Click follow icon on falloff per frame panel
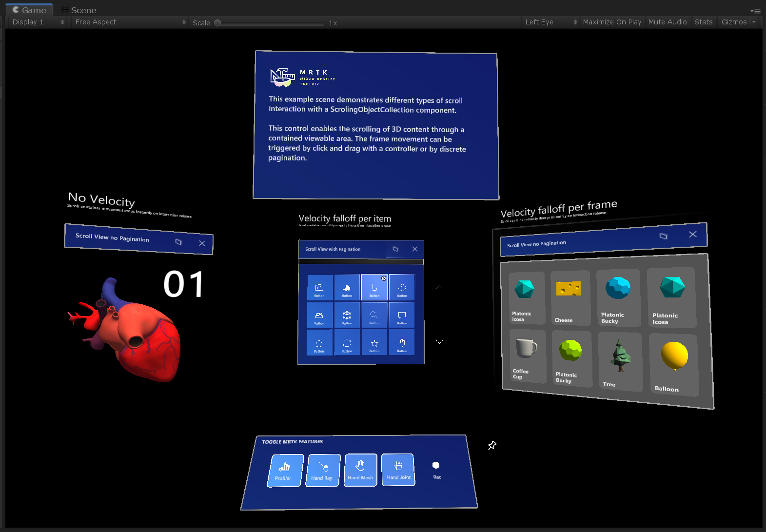 [x=663, y=236]
